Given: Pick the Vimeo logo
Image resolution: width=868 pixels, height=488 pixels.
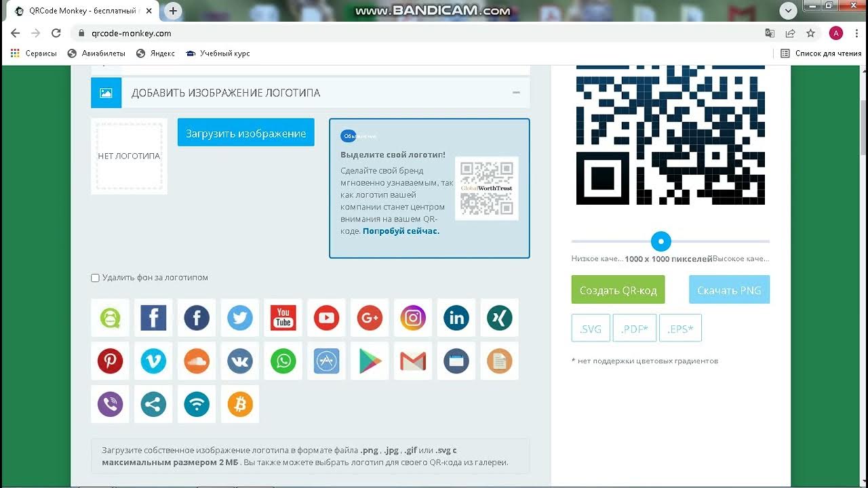Looking at the screenshot, I should click(153, 361).
